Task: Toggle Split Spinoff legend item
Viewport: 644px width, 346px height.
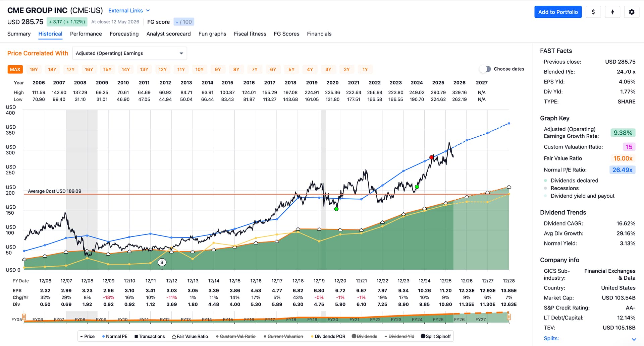Action: (x=436, y=336)
